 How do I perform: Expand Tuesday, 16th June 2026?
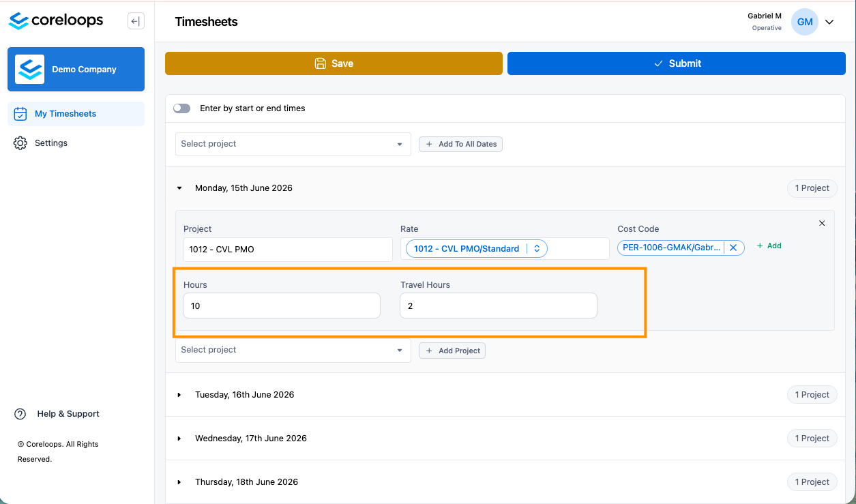(179, 395)
